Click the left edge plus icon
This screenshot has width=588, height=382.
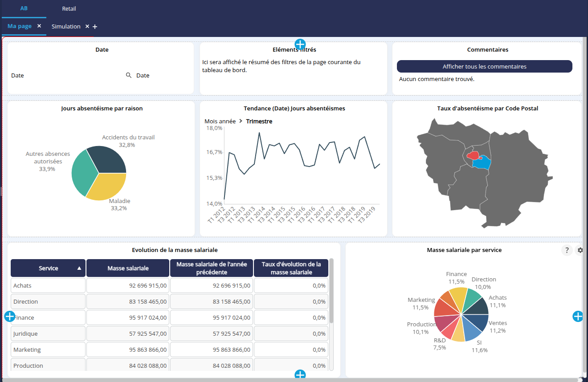pyautogui.click(x=10, y=317)
